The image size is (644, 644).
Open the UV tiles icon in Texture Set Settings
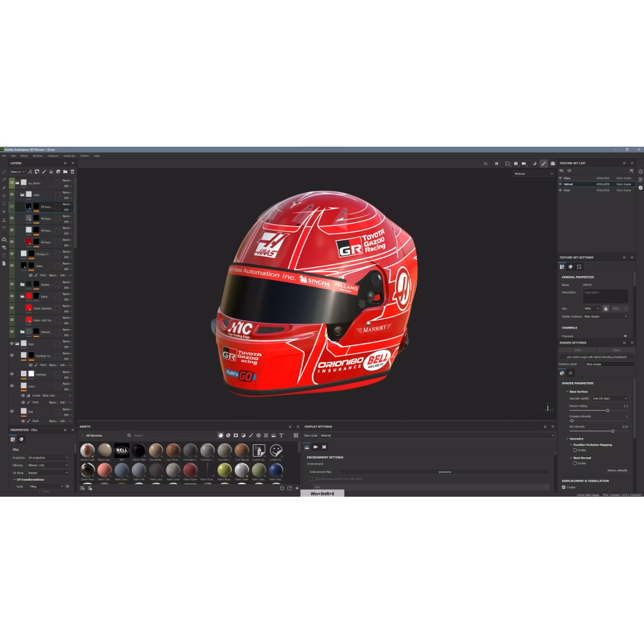579,267
